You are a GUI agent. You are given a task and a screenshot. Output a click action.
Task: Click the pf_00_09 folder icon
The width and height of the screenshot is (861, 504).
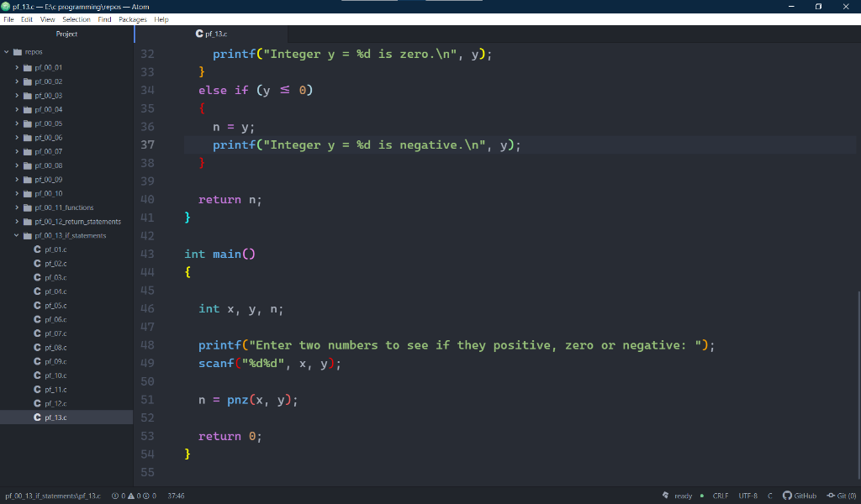[x=28, y=179]
